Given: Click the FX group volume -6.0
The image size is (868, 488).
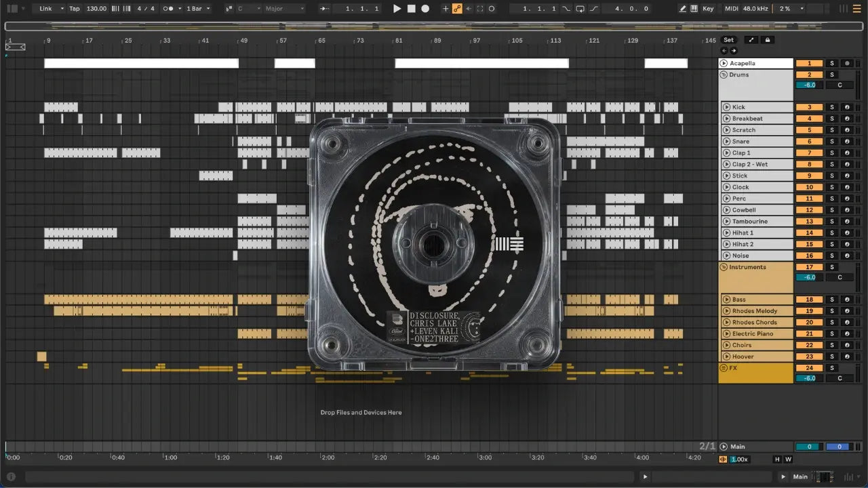Looking at the screenshot, I should click(x=809, y=378).
